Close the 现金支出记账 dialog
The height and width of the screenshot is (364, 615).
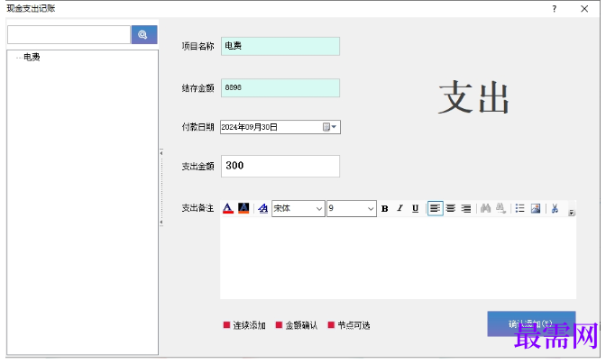tap(584, 9)
